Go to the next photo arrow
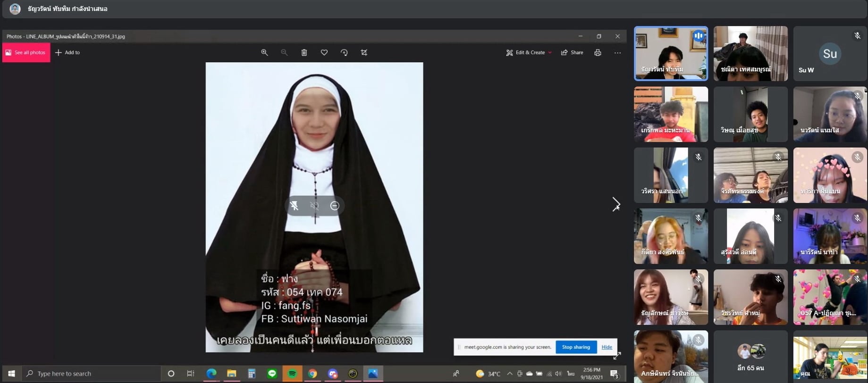Screen dimensions: 868x383 615,204
